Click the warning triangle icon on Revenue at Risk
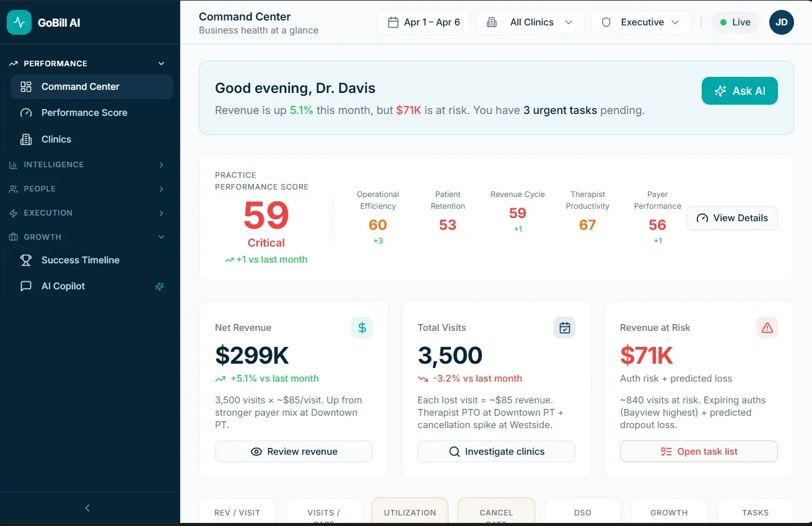This screenshot has width=812, height=526. [x=767, y=328]
